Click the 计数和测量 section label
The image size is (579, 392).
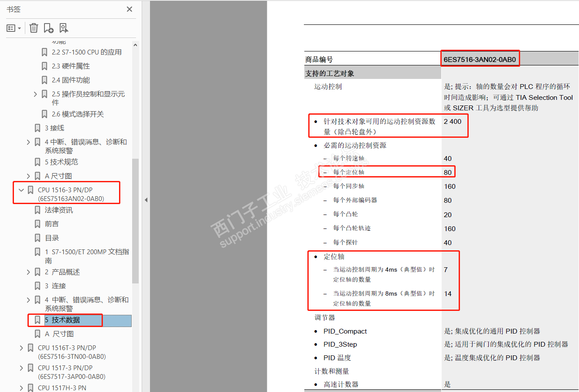pos(332,371)
